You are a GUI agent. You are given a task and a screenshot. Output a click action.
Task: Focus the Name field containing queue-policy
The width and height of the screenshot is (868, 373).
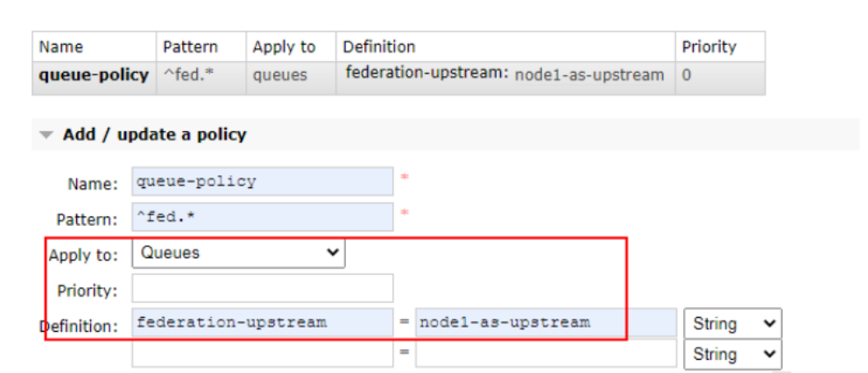[x=262, y=182]
